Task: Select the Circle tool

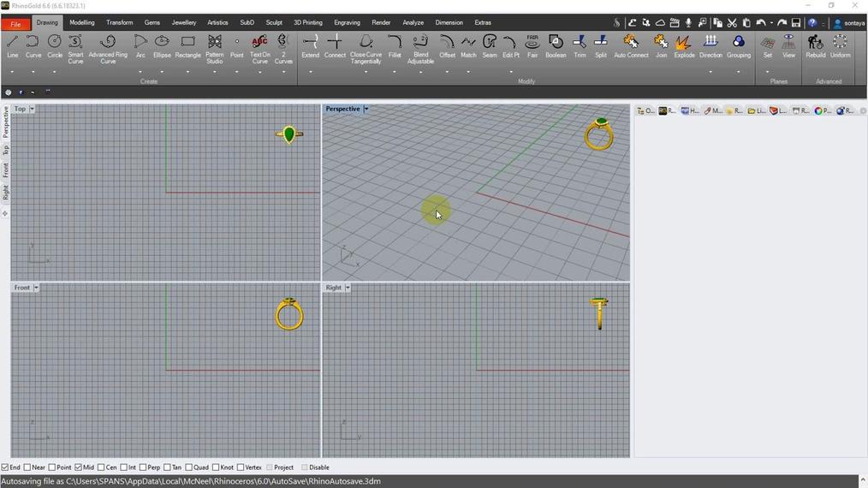Action: (x=54, y=46)
